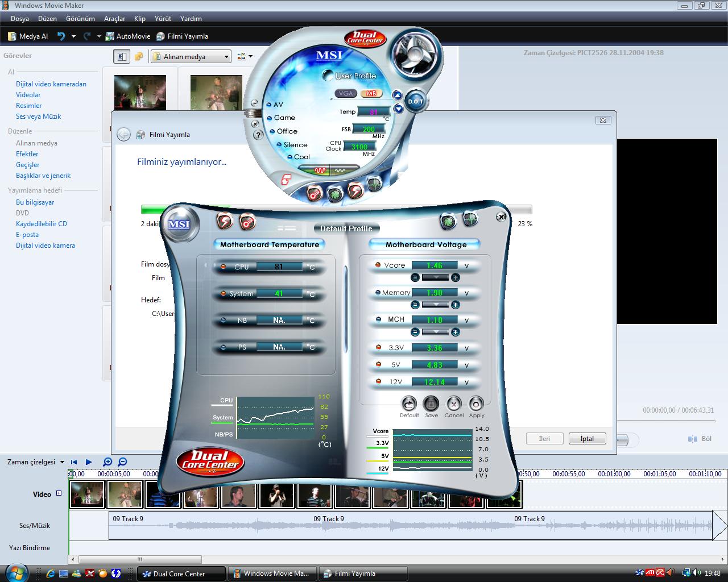
Task: Decrease Memory voltage with minus button
Action: [415, 305]
